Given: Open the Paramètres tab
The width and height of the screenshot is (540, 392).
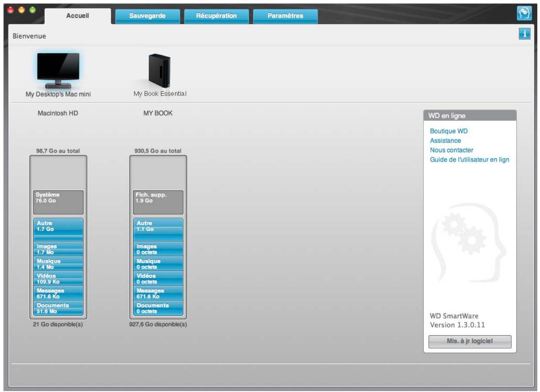Looking at the screenshot, I should point(285,16).
